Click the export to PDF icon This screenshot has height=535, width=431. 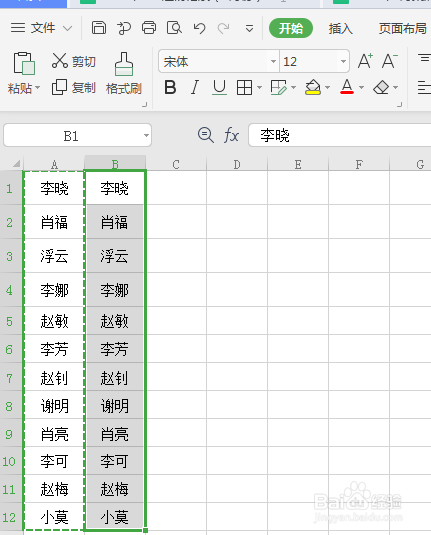[x=124, y=28]
